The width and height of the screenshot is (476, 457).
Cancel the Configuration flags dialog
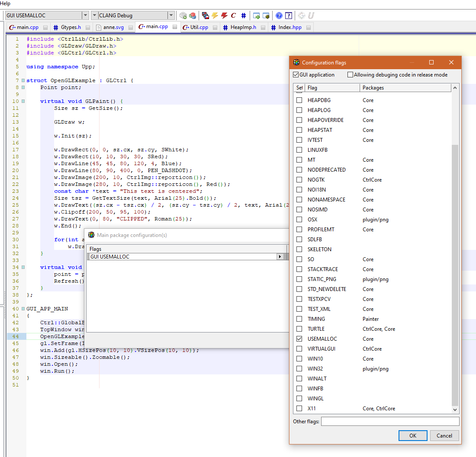tap(444, 435)
